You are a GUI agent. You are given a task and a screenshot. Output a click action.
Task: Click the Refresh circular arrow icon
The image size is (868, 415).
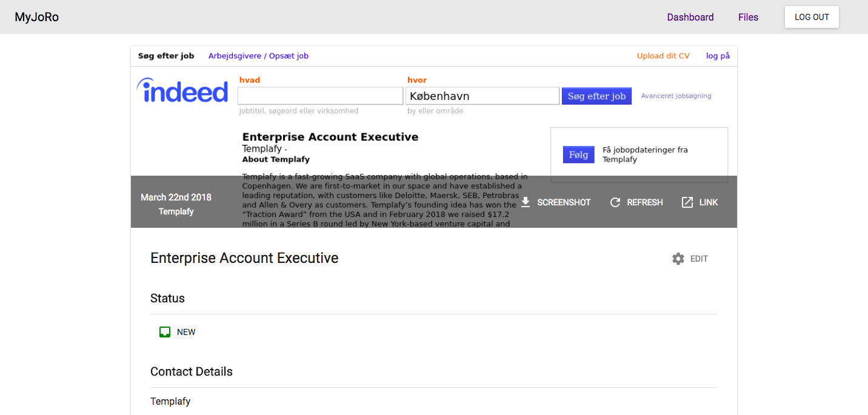[x=615, y=202]
